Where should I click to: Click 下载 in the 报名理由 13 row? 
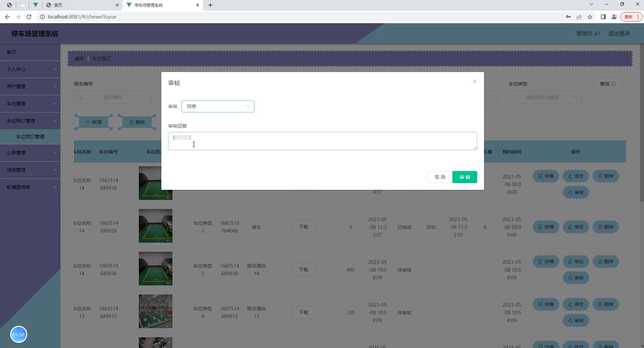click(x=304, y=312)
